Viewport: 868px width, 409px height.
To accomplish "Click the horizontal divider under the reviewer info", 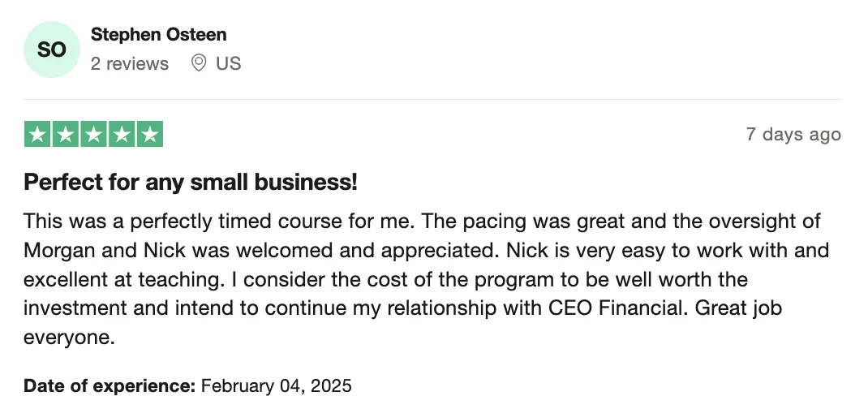I will tap(432, 100).
